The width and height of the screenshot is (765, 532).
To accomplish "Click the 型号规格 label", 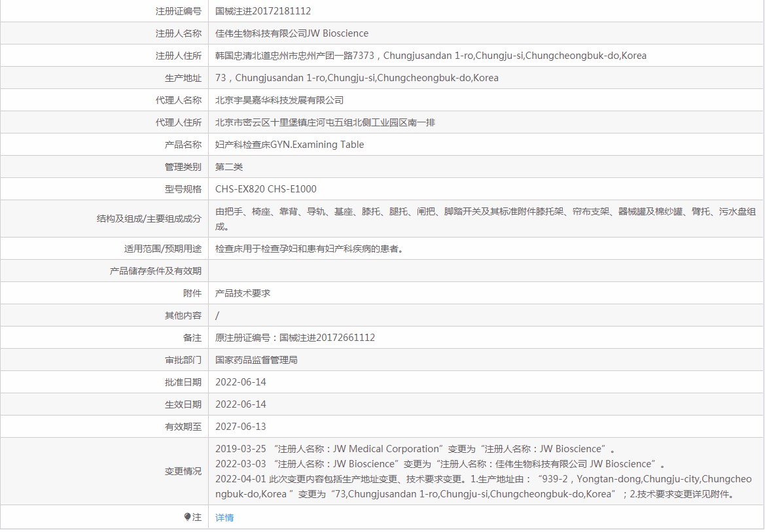I will click(x=183, y=189).
